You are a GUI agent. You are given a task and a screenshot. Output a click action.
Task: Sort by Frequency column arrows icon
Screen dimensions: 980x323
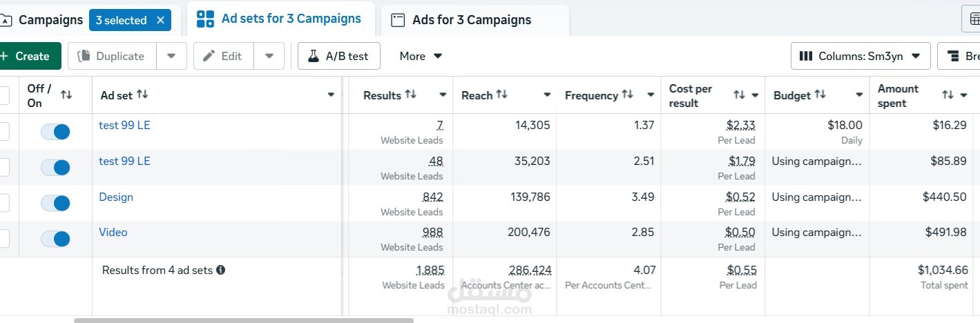(x=627, y=95)
